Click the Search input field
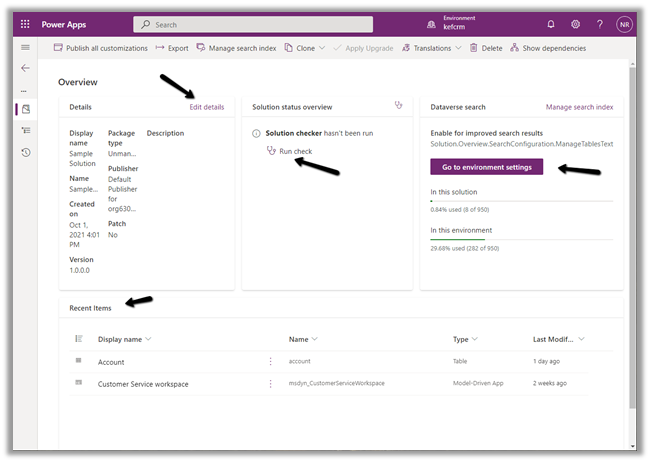650x463 pixels. pyautogui.click(x=253, y=24)
